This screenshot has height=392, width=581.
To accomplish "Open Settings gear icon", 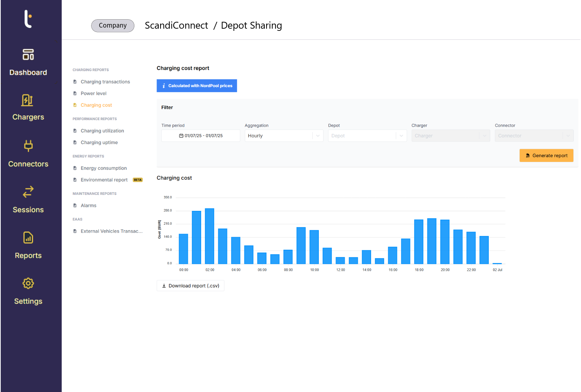I will [28, 283].
